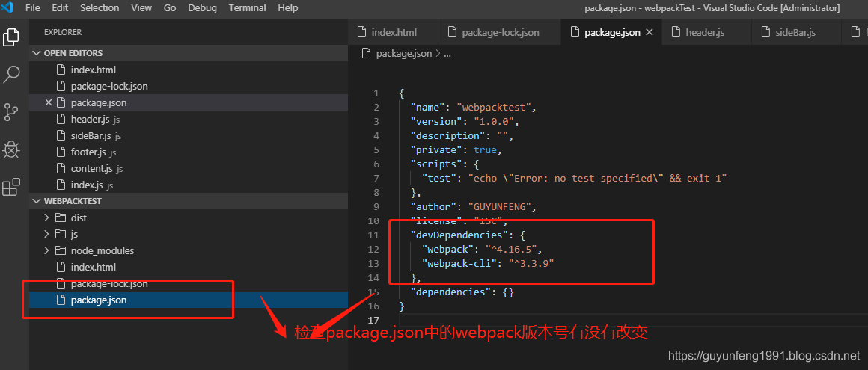Open the Edit menu
This screenshot has height=370, width=868.
(x=61, y=8)
